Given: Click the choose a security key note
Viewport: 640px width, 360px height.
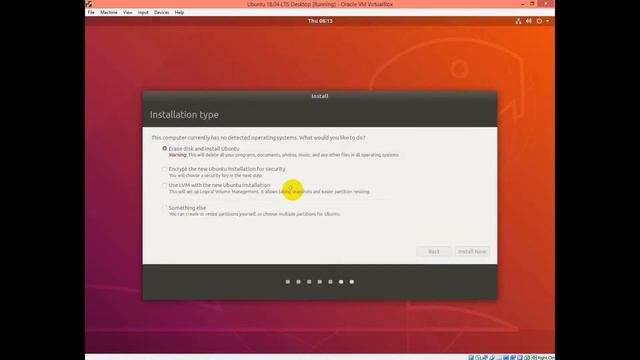Looking at the screenshot, I should tap(216, 176).
